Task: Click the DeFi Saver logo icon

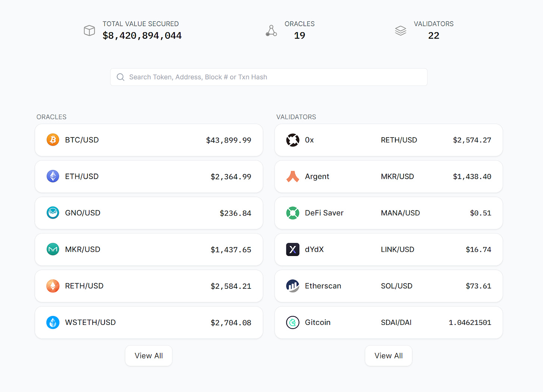Action: 293,213
